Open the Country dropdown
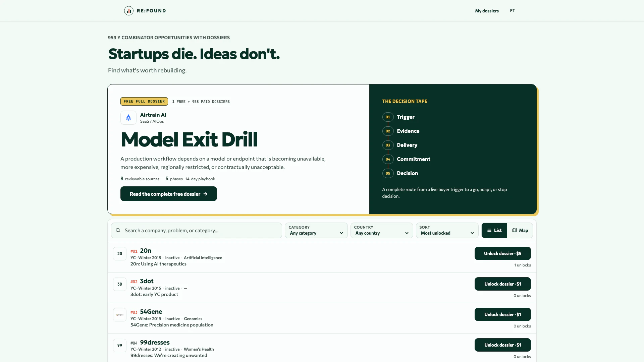644x362 pixels. click(382, 230)
